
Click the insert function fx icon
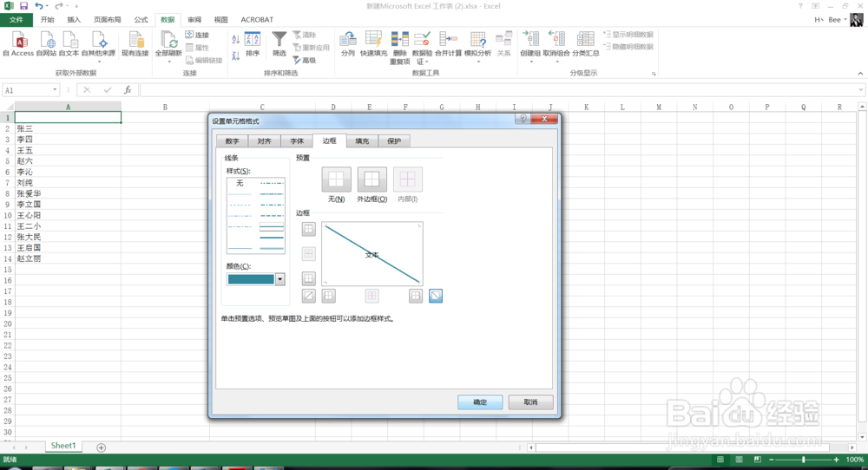click(128, 89)
